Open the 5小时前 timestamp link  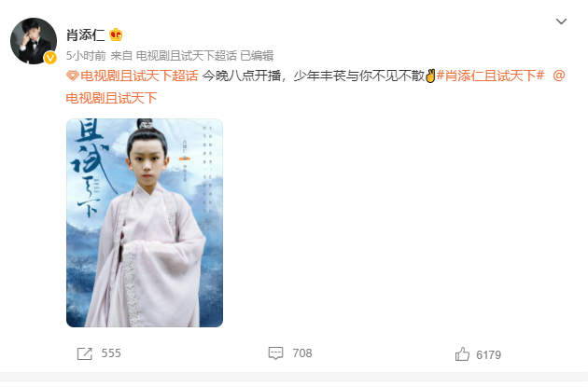pyautogui.click(x=86, y=56)
